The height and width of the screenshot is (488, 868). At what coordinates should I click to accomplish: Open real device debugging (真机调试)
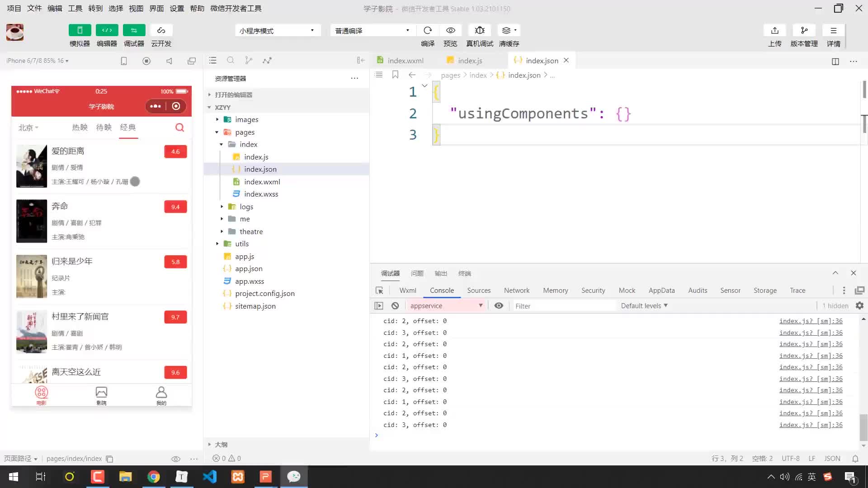tap(480, 30)
